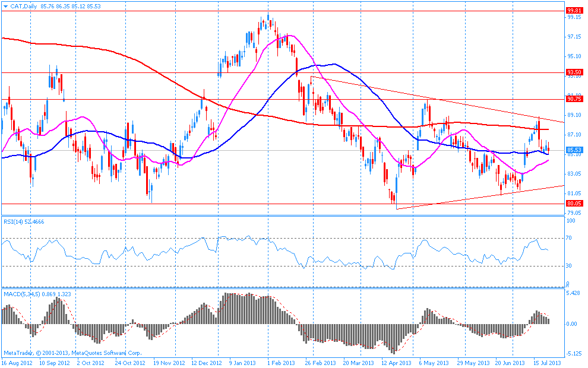Click the 12 Dec 2012 date label
The image size is (588, 368).
click(x=207, y=363)
